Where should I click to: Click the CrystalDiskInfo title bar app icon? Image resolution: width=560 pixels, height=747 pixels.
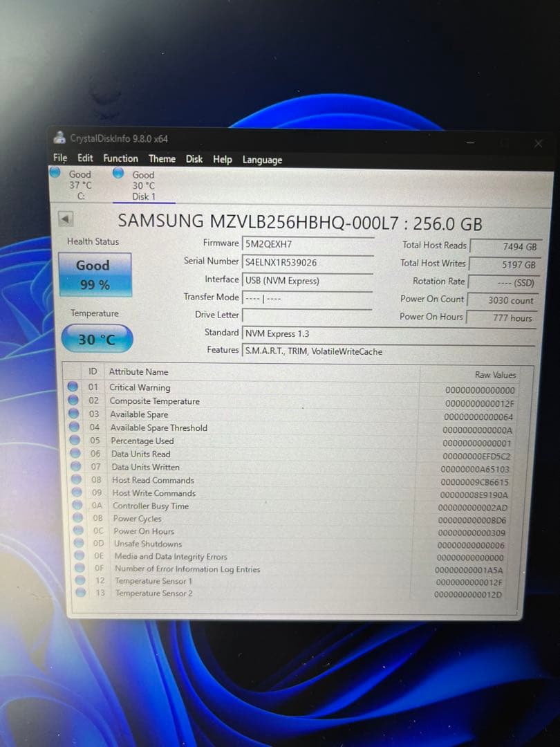point(59,137)
